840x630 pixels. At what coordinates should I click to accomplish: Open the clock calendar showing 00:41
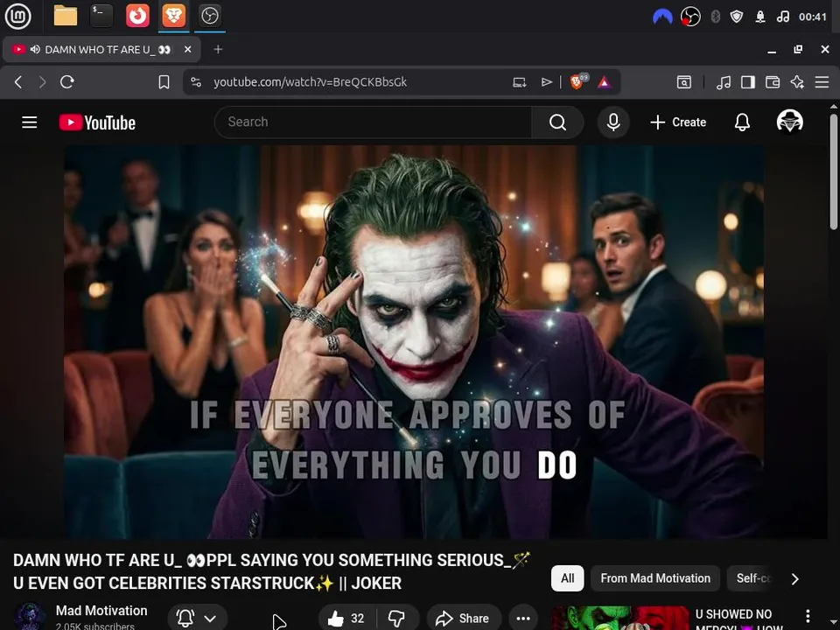pos(813,17)
